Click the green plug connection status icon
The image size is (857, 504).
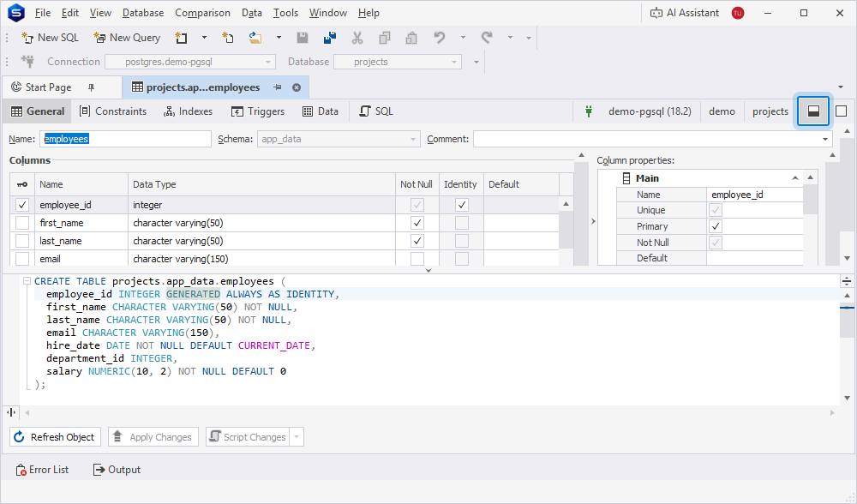[589, 111]
